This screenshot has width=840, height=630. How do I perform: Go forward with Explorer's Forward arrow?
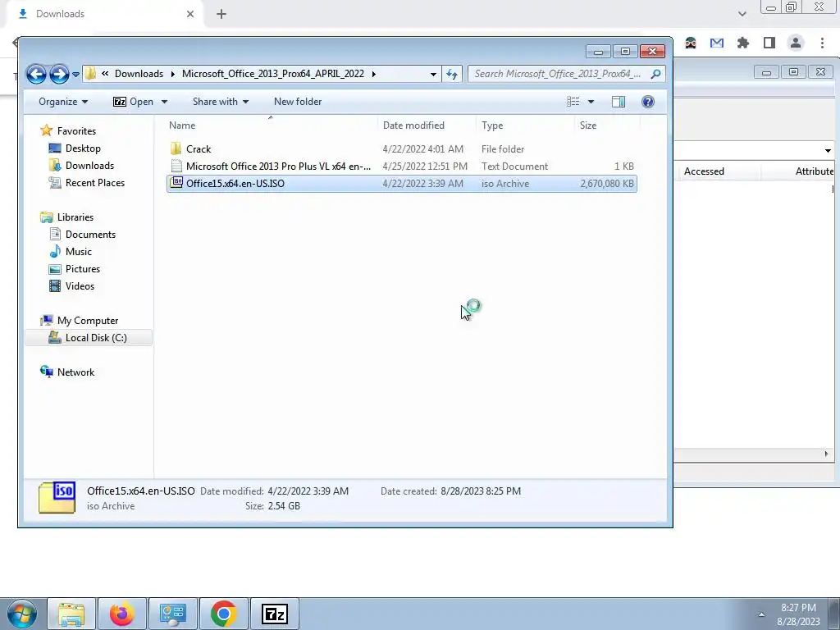(59, 74)
